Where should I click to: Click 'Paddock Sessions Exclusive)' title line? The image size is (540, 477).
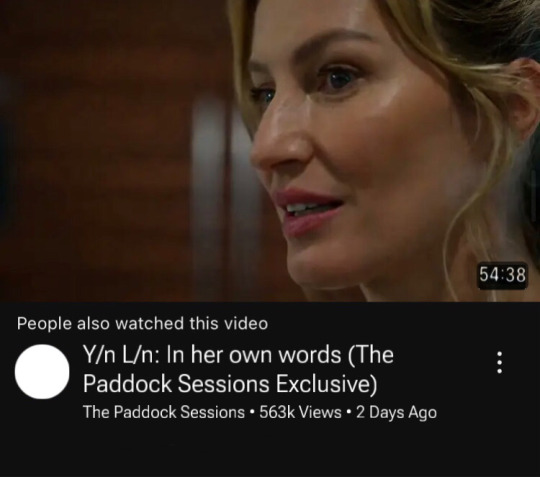pyautogui.click(x=230, y=383)
